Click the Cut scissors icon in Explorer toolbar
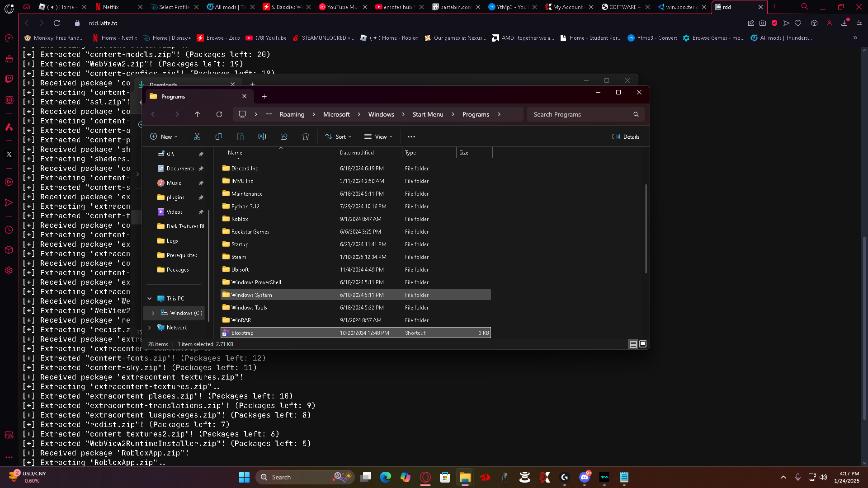 [x=197, y=136]
